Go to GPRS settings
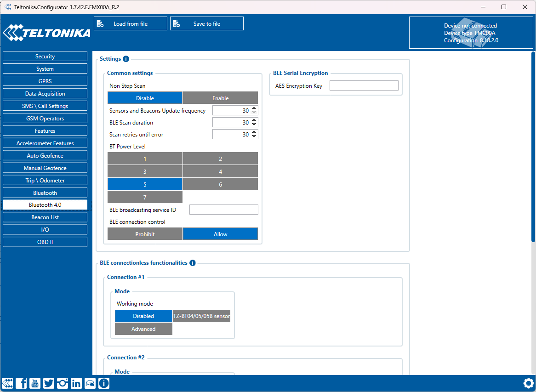This screenshot has width=536, height=392. pyautogui.click(x=45, y=81)
